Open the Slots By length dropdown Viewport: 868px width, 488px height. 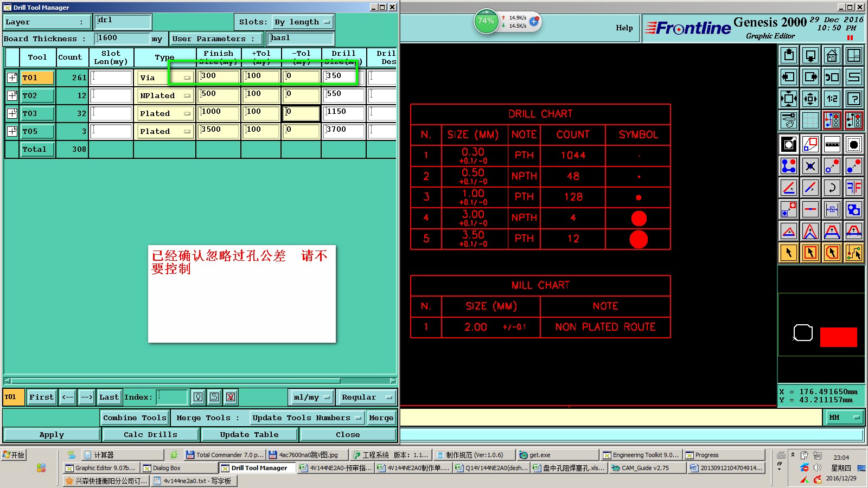point(303,22)
